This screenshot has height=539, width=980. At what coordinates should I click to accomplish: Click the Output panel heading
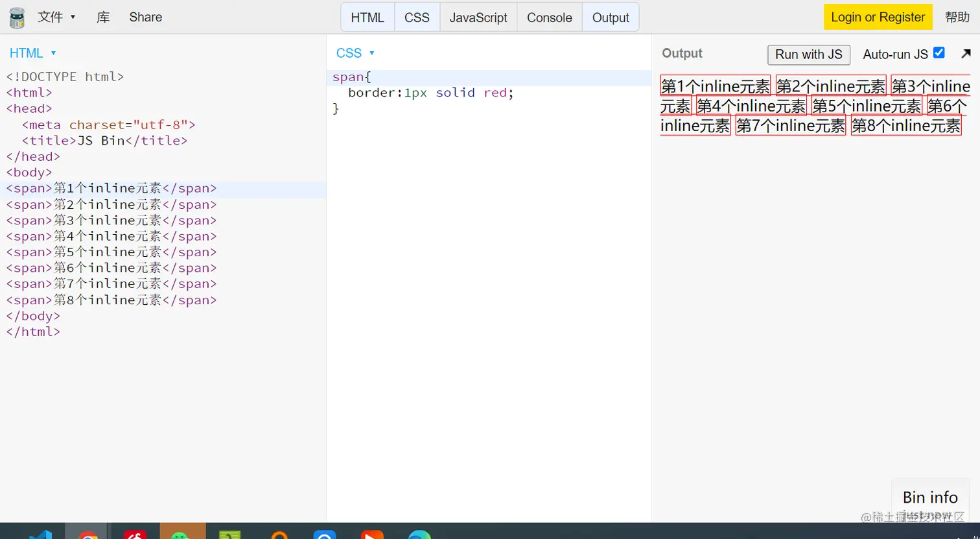point(682,53)
